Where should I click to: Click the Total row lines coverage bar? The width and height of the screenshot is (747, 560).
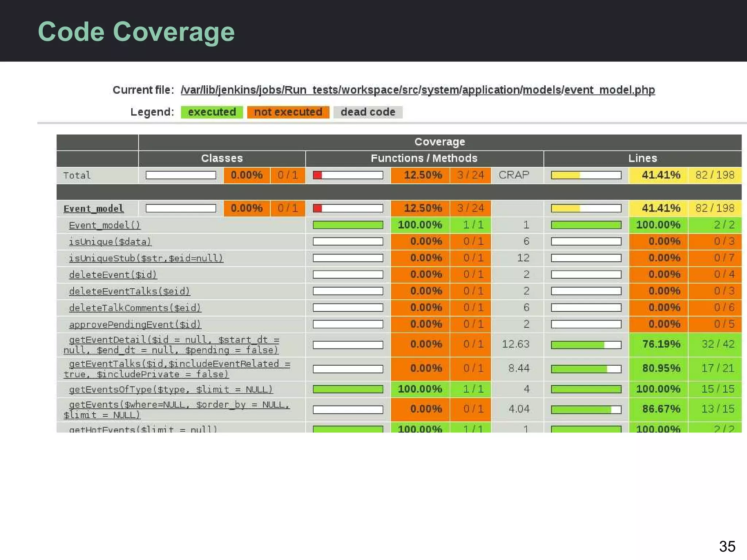pos(586,175)
